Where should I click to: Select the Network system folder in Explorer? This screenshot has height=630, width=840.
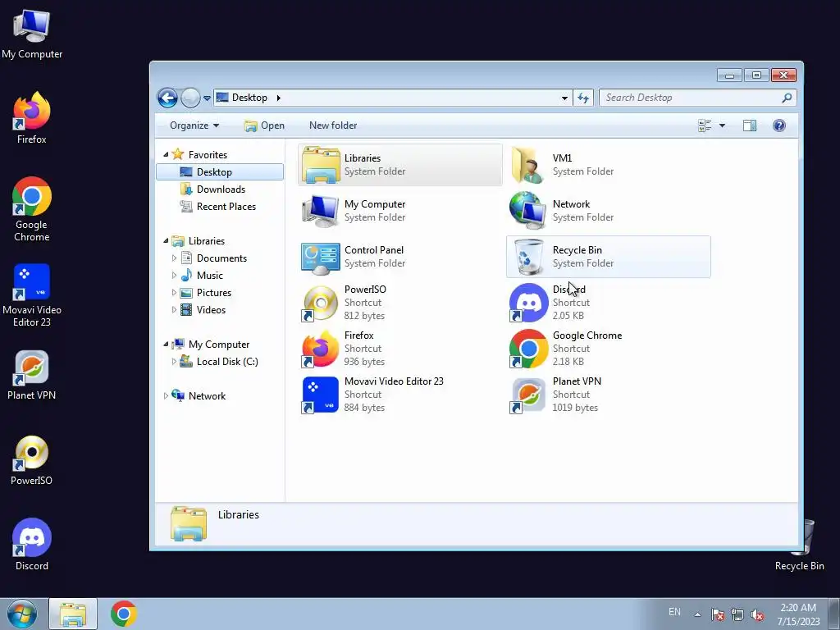pyautogui.click(x=608, y=211)
